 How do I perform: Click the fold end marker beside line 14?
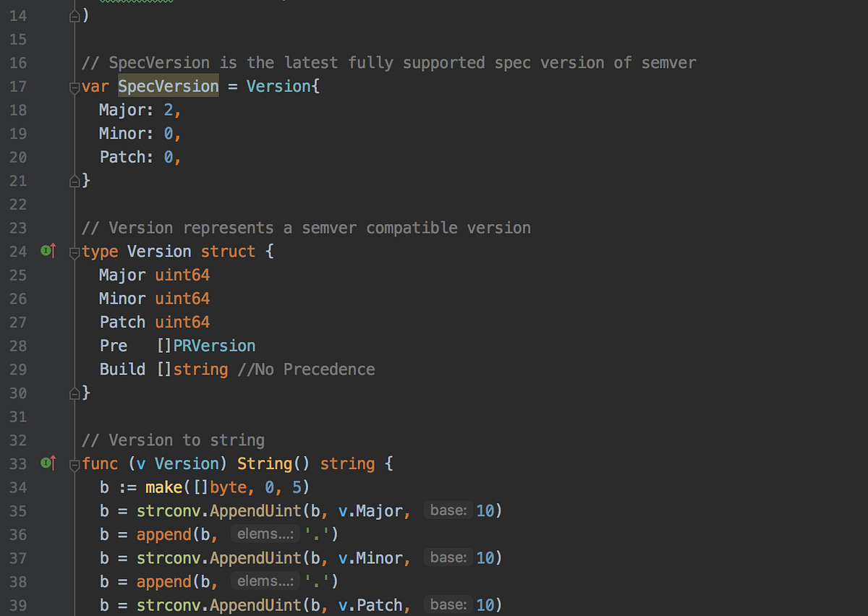click(x=73, y=15)
